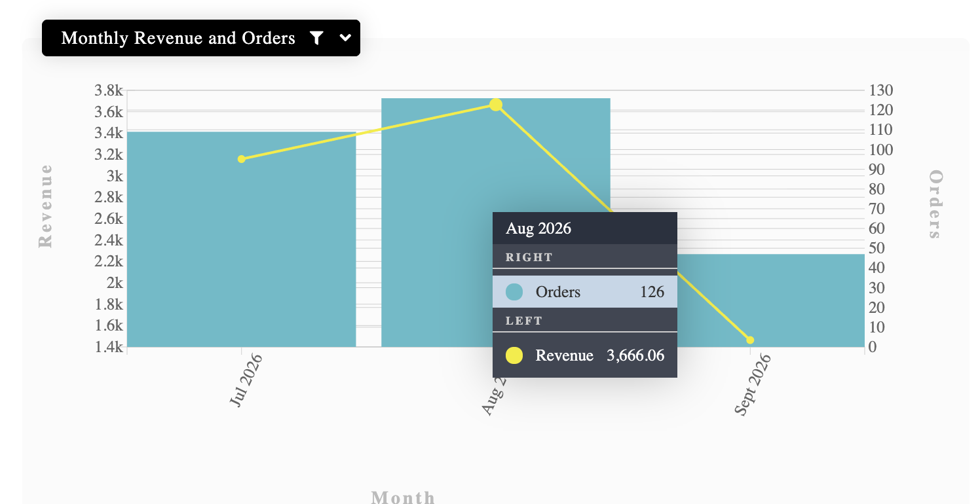Click the Sept 2026 revenue line point
The image size is (980, 504).
(x=750, y=340)
